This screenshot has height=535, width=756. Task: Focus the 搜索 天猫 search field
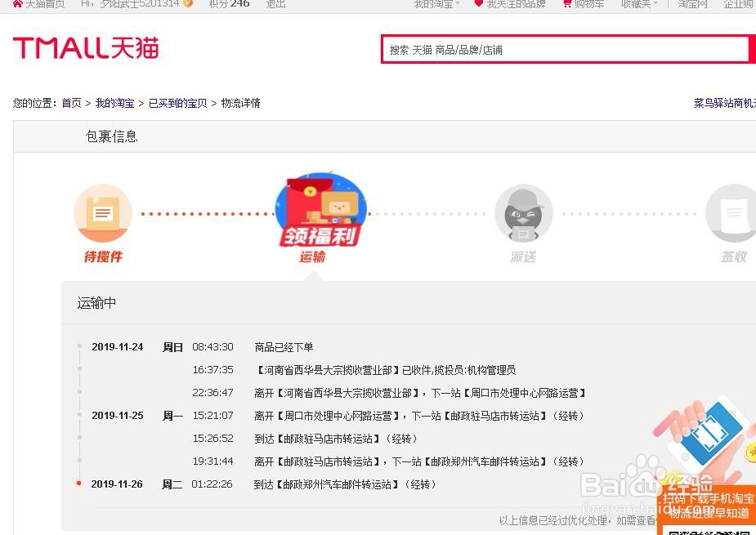click(x=565, y=50)
